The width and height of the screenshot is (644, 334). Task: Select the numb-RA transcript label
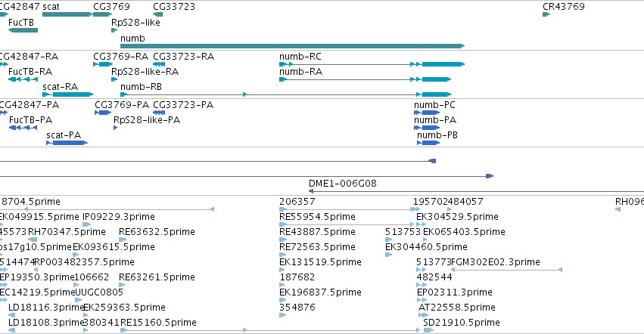tap(300, 71)
